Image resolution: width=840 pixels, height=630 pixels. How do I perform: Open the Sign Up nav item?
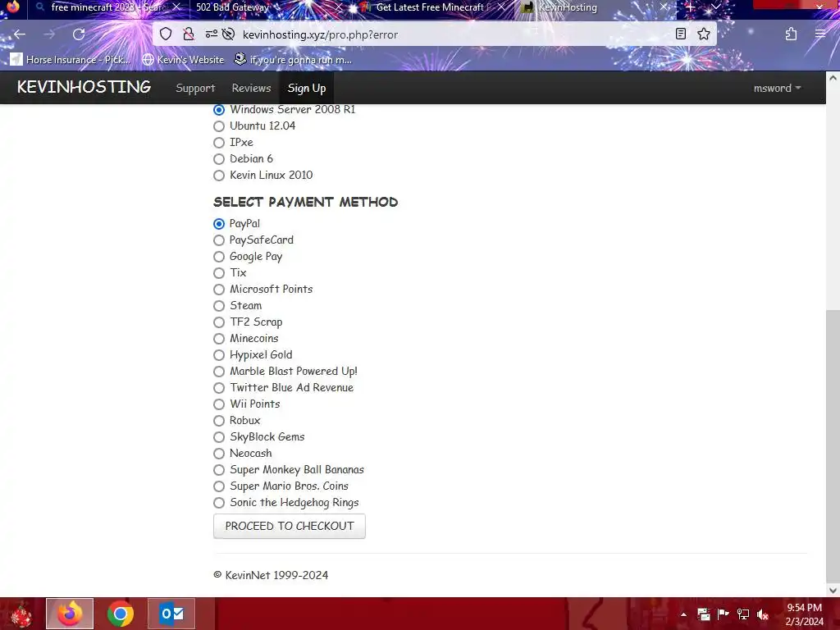tap(307, 88)
